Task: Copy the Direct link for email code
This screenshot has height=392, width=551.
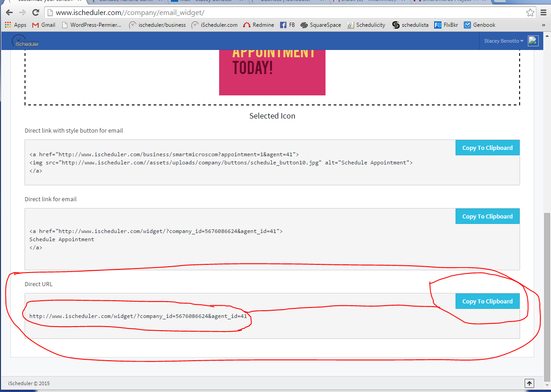Action: click(x=487, y=216)
